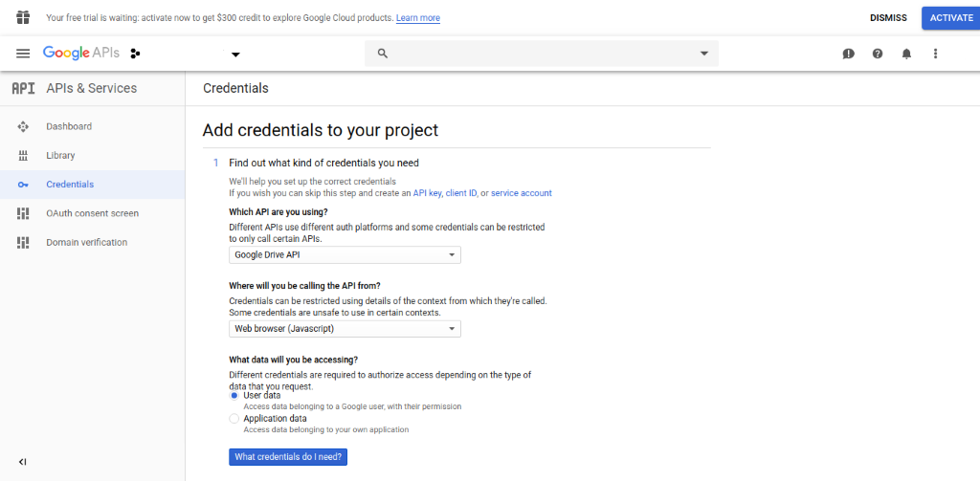The width and height of the screenshot is (980, 481).
Task: Open the notifications bell
Action: (906, 54)
